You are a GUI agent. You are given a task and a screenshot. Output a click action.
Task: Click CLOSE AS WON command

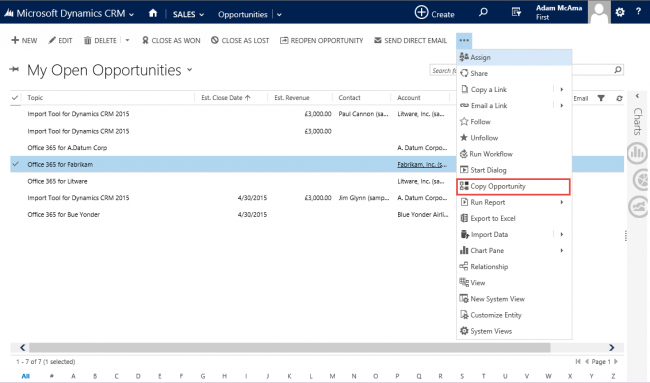[x=171, y=40]
